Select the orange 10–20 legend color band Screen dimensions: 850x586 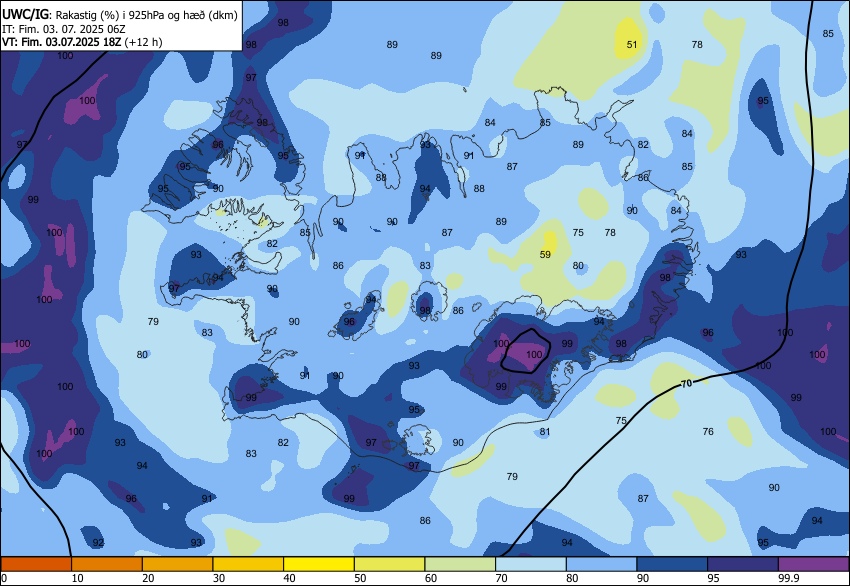click(107, 564)
